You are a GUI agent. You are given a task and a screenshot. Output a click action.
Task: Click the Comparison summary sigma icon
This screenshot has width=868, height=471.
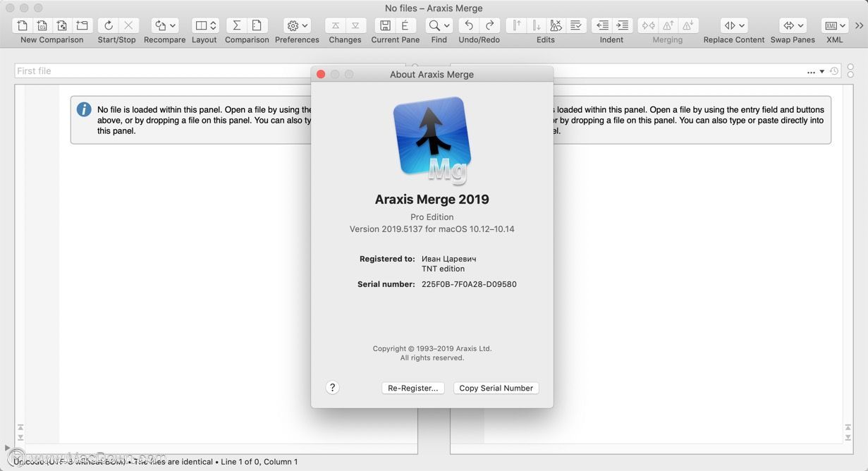[237, 25]
